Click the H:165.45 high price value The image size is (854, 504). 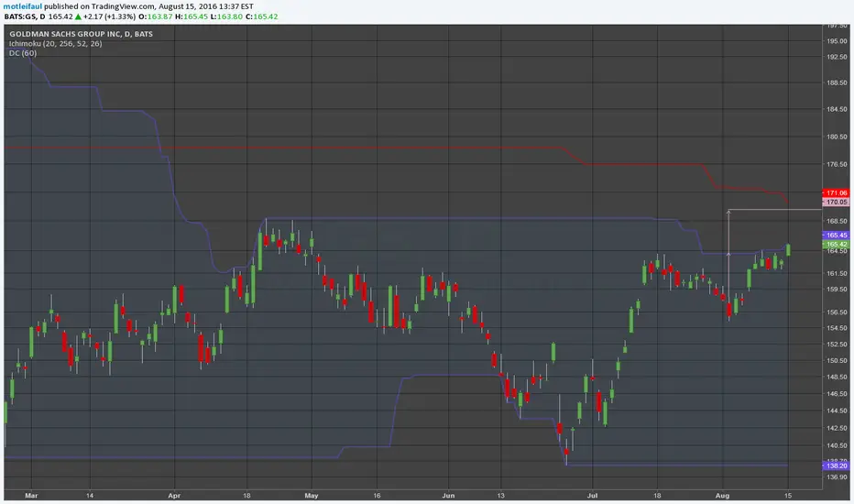pyautogui.click(x=192, y=16)
